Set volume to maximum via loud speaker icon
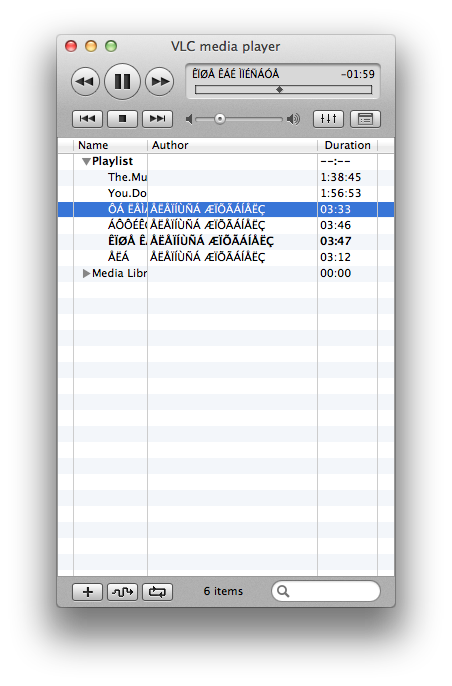 coord(293,119)
